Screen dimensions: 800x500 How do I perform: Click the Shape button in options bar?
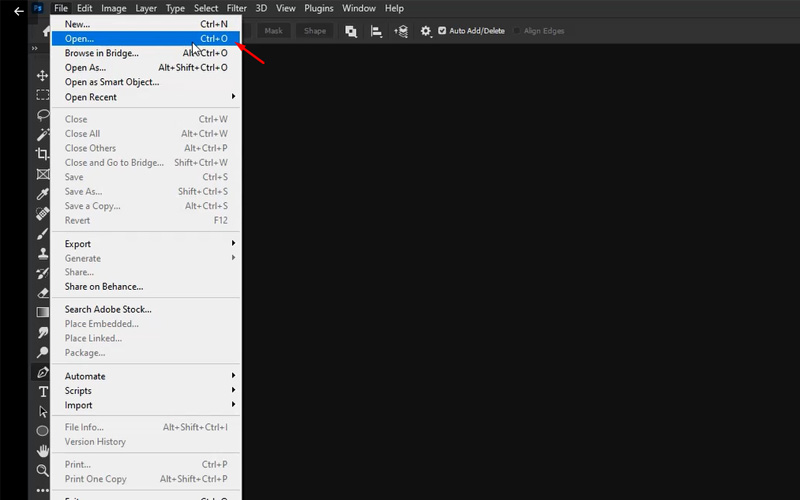pos(315,31)
